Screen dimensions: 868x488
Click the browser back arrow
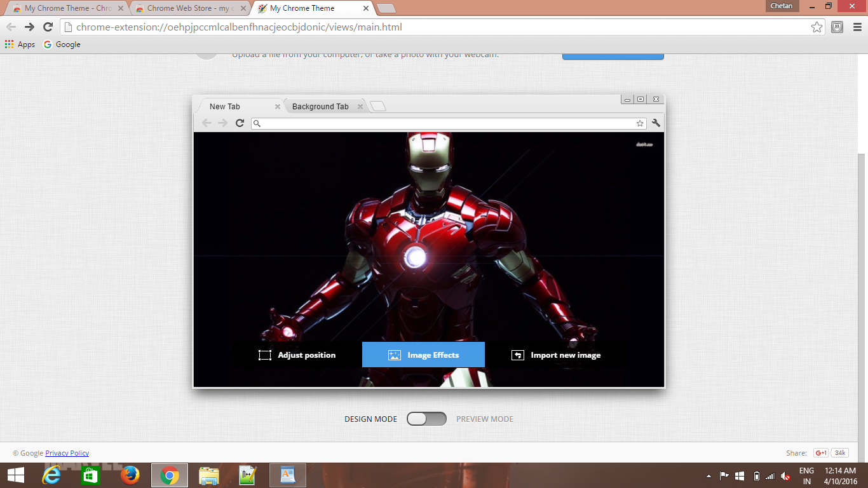11,27
